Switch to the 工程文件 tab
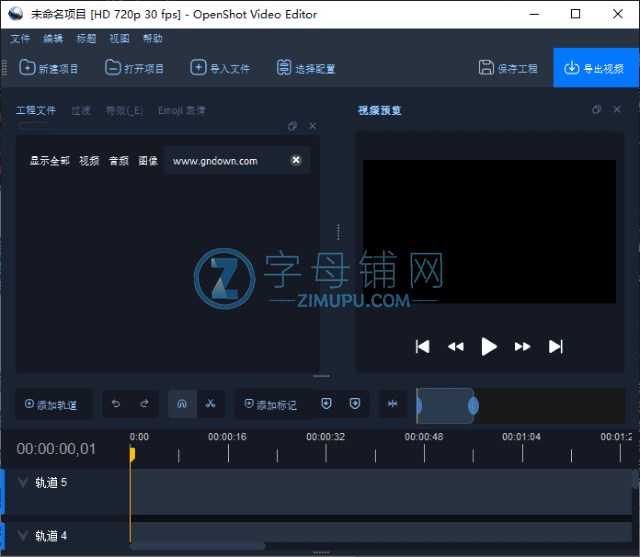This screenshot has width=640, height=557. coord(36,111)
